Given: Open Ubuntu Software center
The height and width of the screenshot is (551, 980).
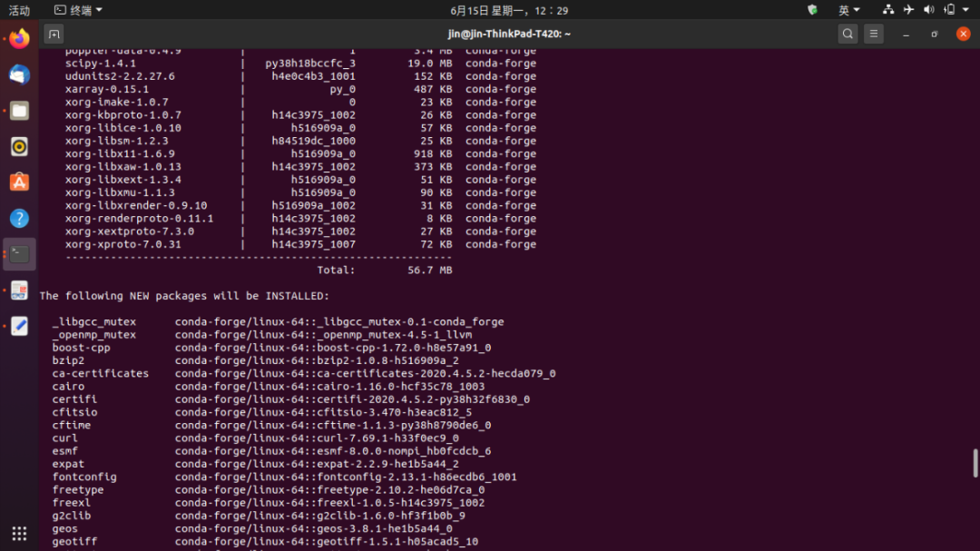Looking at the screenshot, I should (19, 182).
